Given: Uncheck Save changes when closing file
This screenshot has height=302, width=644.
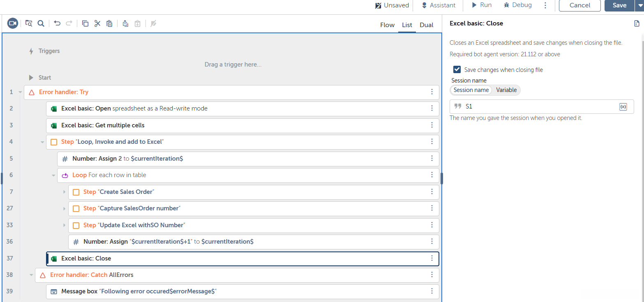Looking at the screenshot, I should coord(457,69).
